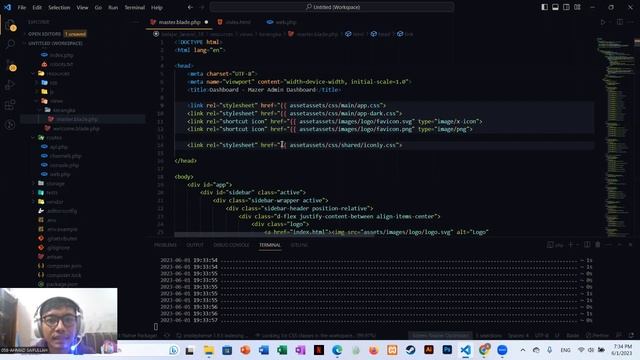Click the horizontal editor scrollbar
Viewport: 640px width, 360px height.
(x=274, y=235)
